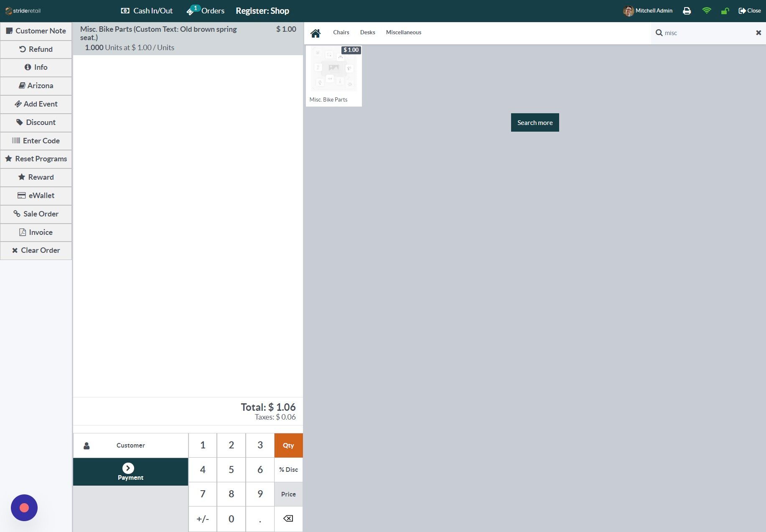
Task: Start a Refund
Action: (x=36, y=49)
